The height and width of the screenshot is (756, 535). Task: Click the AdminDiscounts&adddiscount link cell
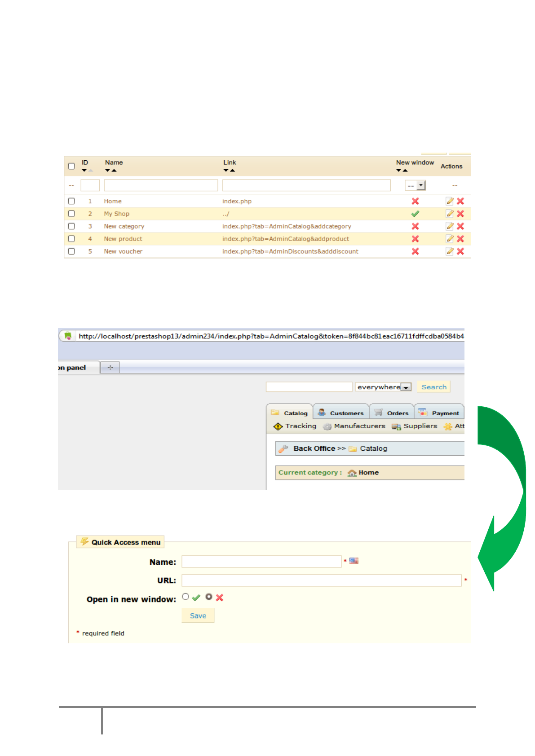tap(290, 251)
